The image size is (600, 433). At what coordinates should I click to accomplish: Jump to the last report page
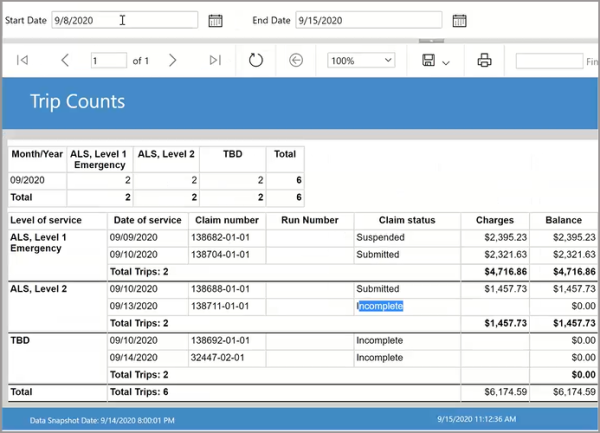coord(215,61)
